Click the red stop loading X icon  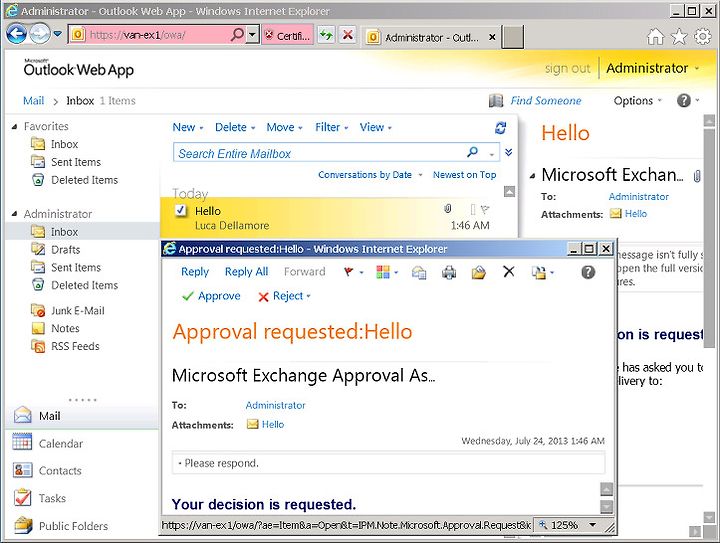(348, 35)
